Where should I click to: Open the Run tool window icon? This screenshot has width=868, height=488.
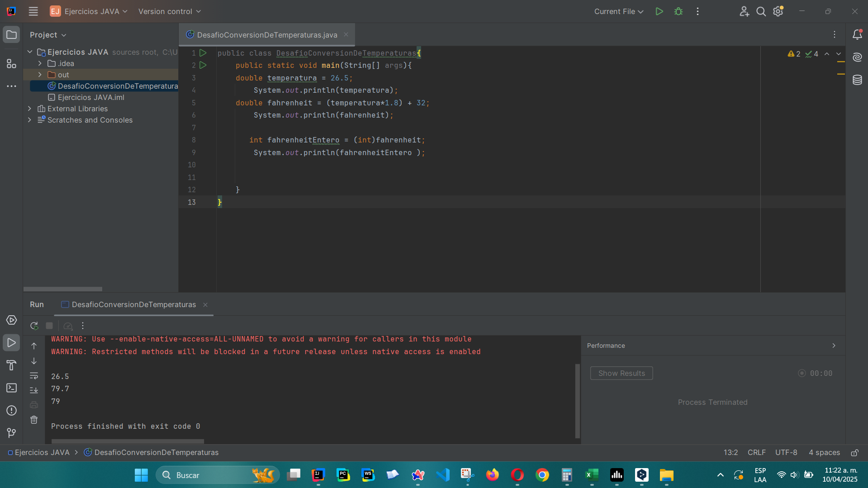pyautogui.click(x=11, y=343)
